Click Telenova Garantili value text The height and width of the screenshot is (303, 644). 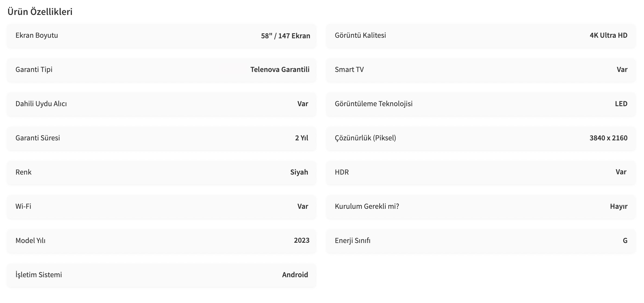280,70
